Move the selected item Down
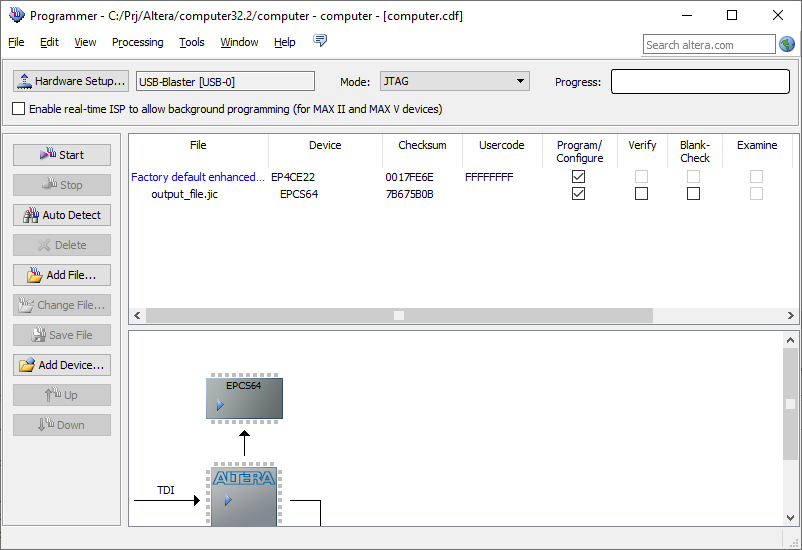Screen dimensions: 802x550 coord(62,425)
